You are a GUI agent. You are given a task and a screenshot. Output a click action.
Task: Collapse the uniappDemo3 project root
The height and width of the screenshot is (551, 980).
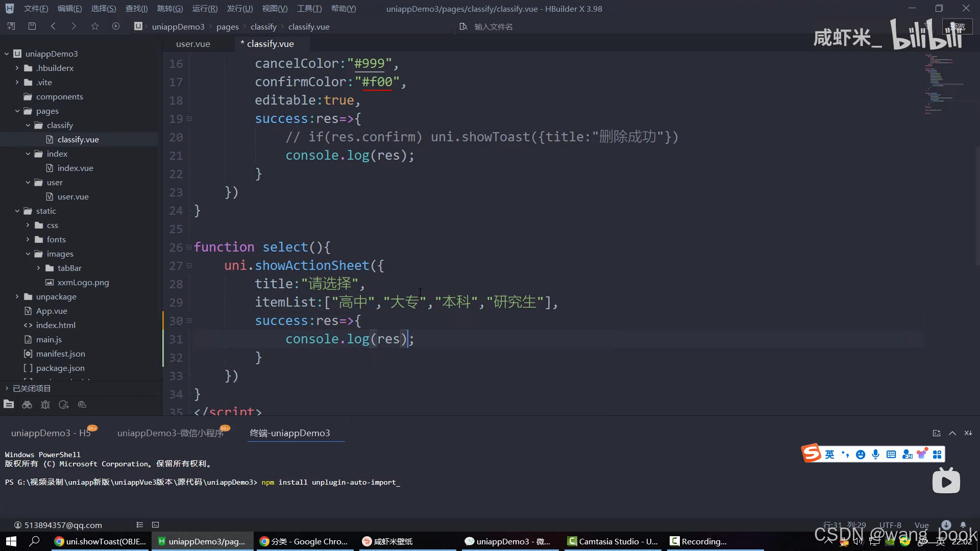click(x=7, y=54)
